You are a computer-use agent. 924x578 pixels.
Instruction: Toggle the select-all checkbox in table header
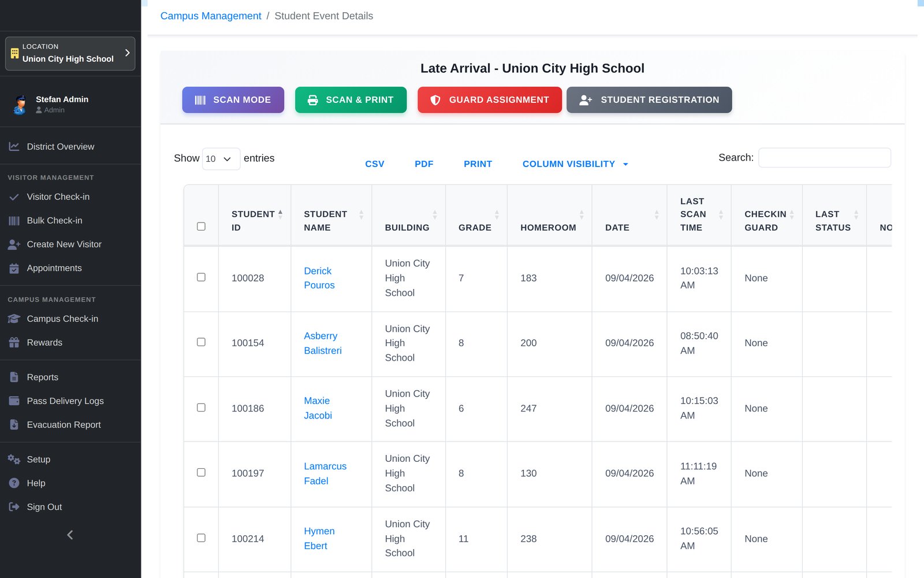click(x=201, y=227)
